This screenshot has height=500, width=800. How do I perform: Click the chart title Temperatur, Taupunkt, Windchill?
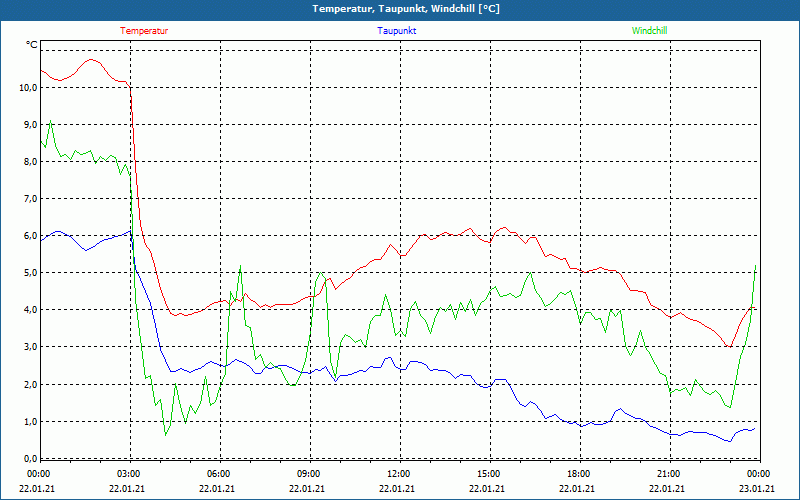click(406, 9)
